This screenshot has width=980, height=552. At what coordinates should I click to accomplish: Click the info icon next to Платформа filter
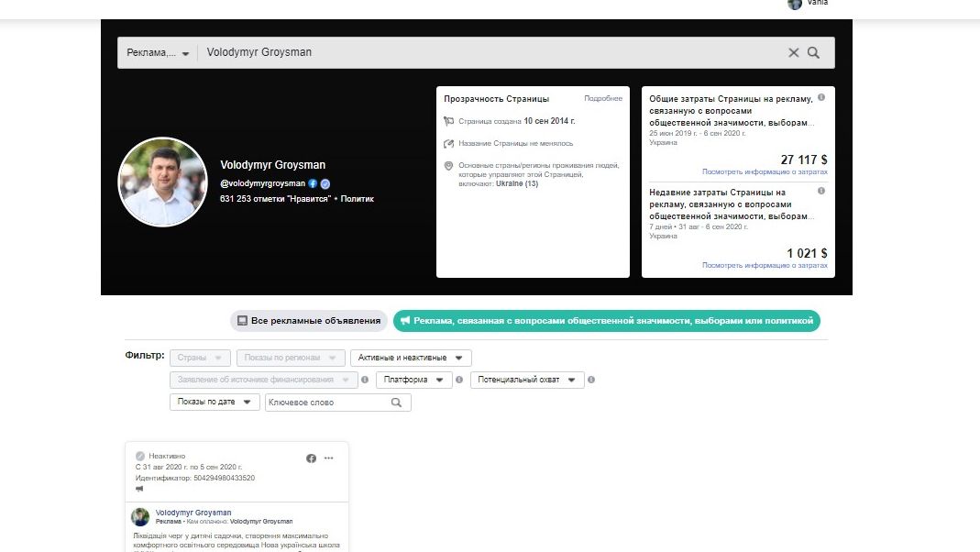[460, 380]
